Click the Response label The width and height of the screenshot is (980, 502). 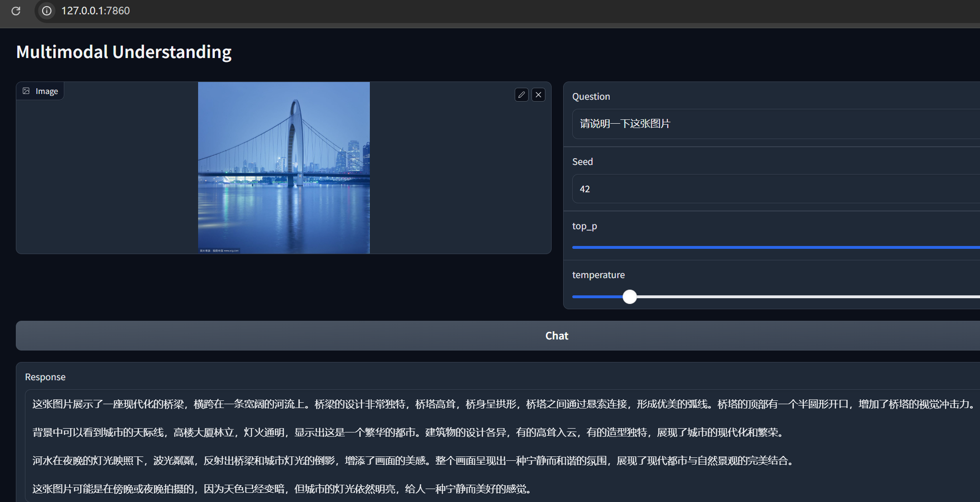click(45, 377)
